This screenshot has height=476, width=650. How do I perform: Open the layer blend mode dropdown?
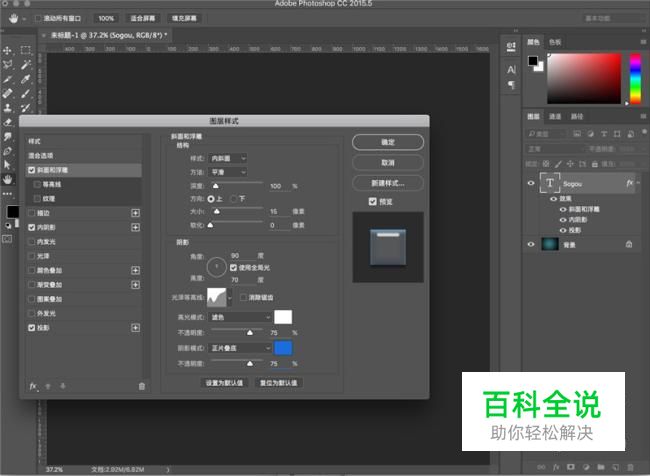coord(553,149)
